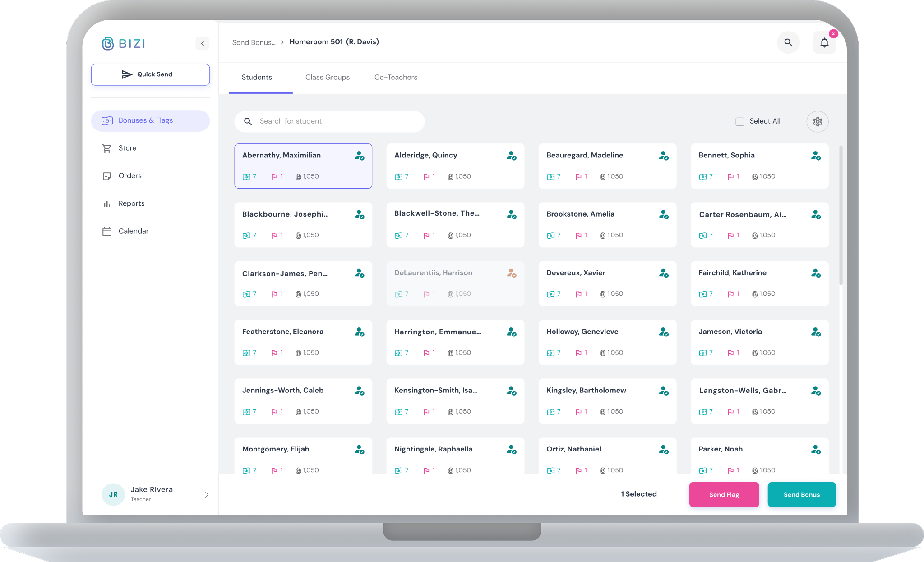Click the Store cart icon

(107, 148)
